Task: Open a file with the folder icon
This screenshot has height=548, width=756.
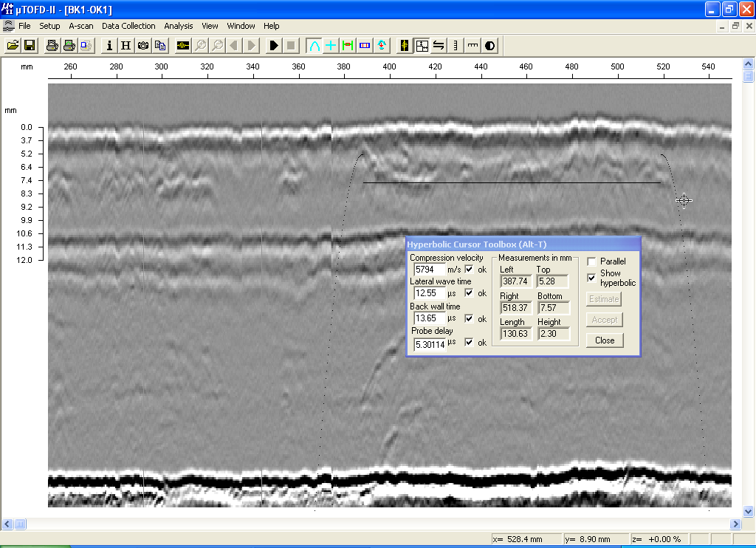Action: pyautogui.click(x=13, y=45)
